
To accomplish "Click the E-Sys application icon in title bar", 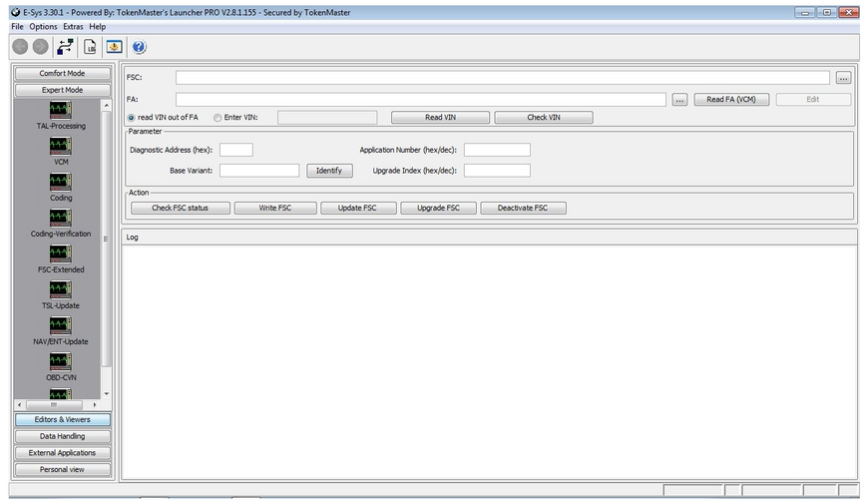I will click(16, 12).
